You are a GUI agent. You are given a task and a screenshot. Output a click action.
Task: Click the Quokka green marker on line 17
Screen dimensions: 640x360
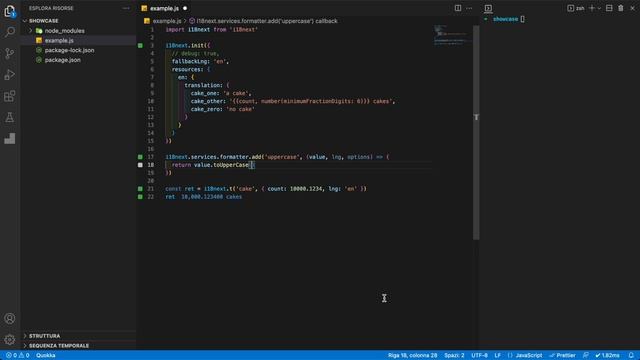pyautogui.click(x=140, y=157)
